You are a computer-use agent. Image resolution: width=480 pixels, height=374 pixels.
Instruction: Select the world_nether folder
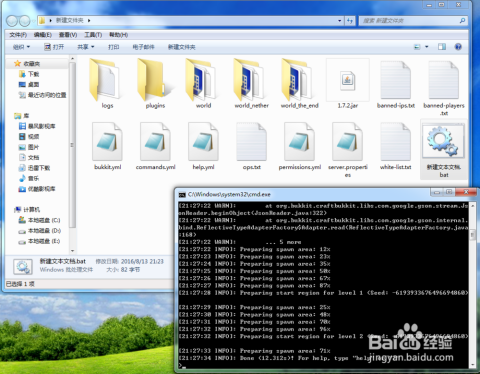pyautogui.click(x=249, y=79)
